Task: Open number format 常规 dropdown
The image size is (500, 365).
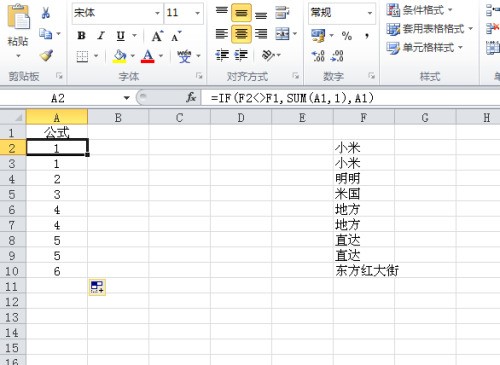Action: click(x=370, y=13)
